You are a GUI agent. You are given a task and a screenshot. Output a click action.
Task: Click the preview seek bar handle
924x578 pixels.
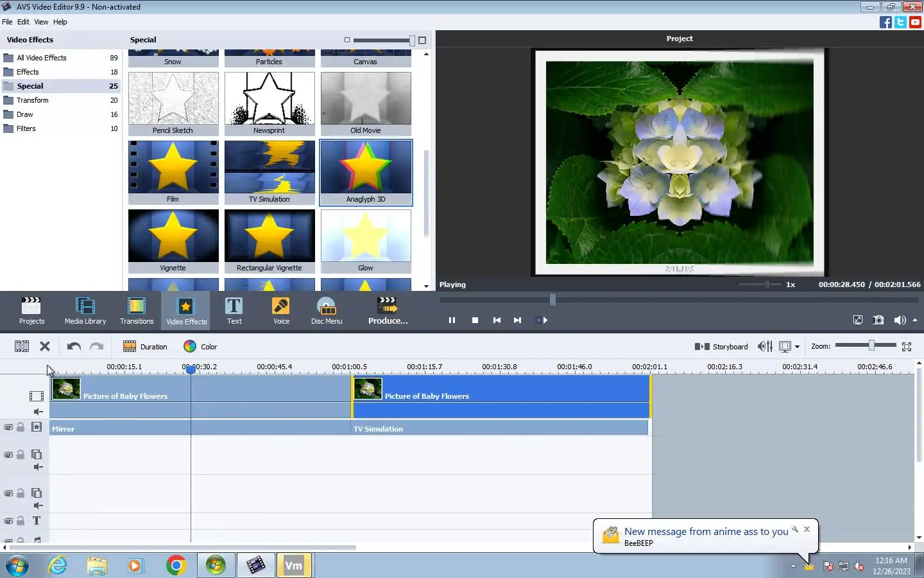point(552,299)
